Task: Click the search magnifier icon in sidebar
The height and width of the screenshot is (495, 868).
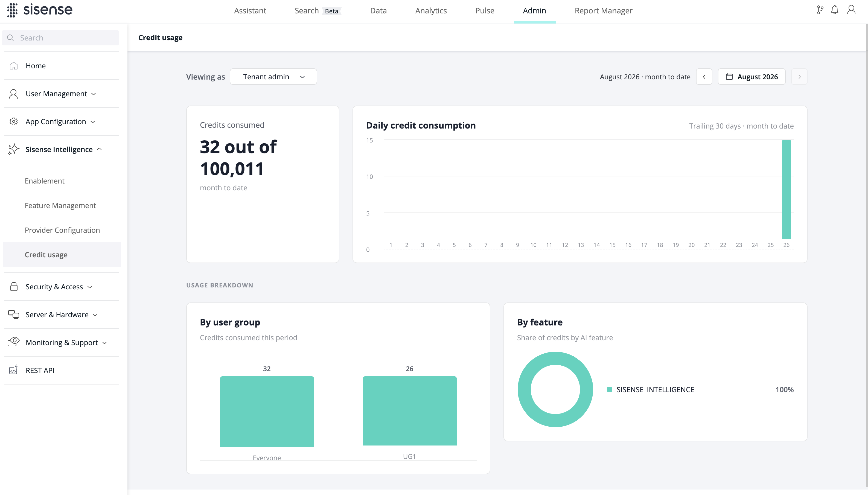Action: [x=11, y=38]
